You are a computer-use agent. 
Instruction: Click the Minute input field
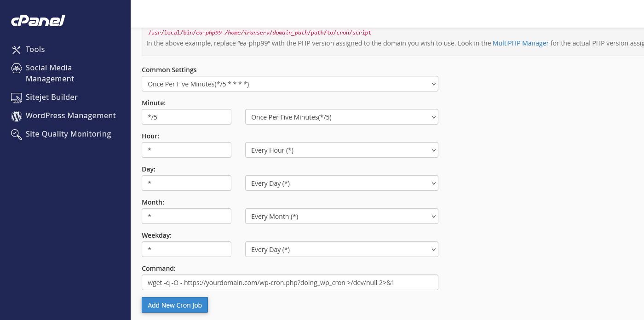point(186,117)
